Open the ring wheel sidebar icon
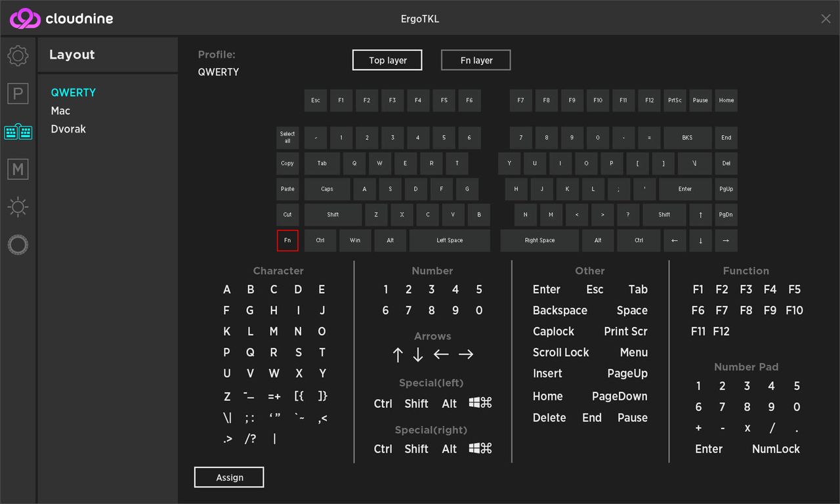This screenshot has height=504, width=840. click(18, 245)
